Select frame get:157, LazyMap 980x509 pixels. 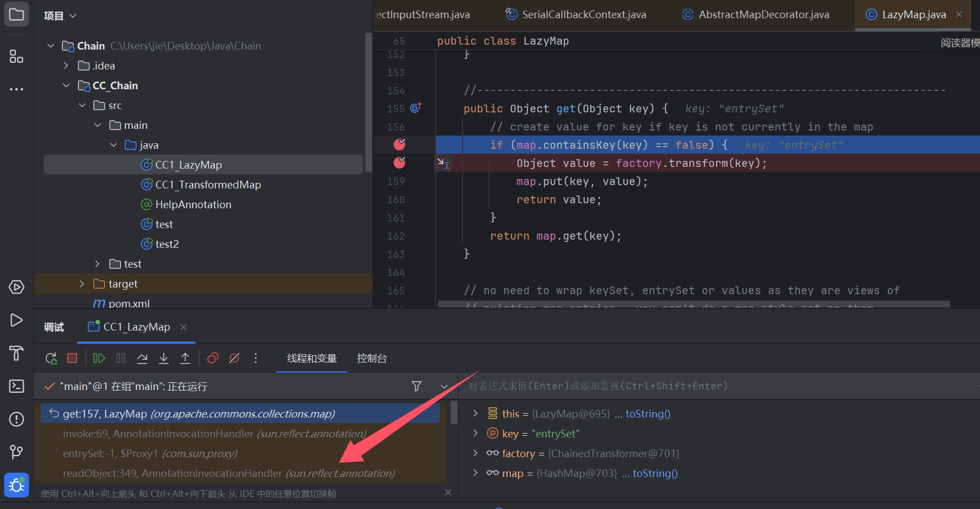point(240,414)
